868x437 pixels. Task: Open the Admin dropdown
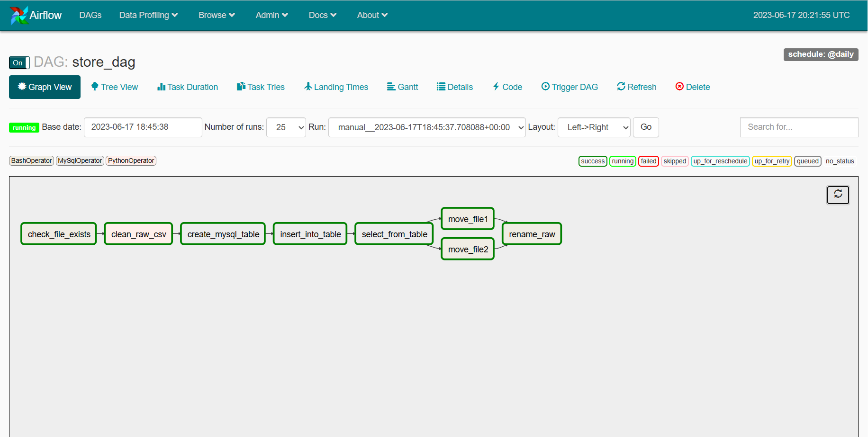[272, 15]
